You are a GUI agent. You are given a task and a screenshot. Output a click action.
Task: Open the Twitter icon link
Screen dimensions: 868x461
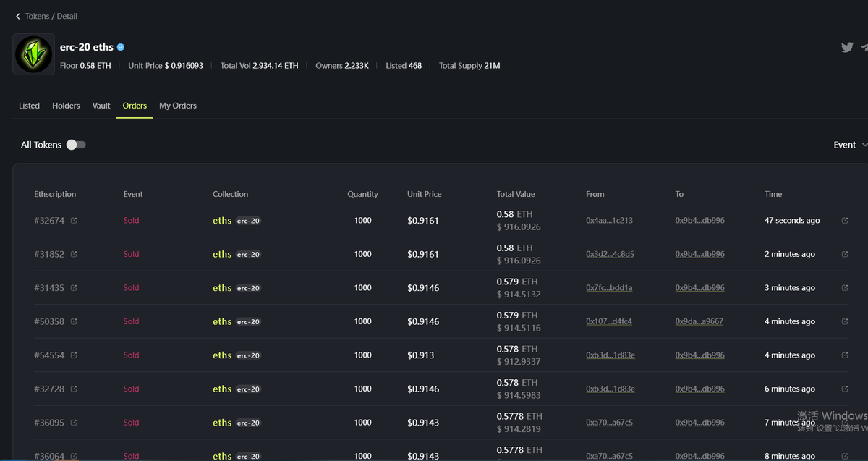847,48
